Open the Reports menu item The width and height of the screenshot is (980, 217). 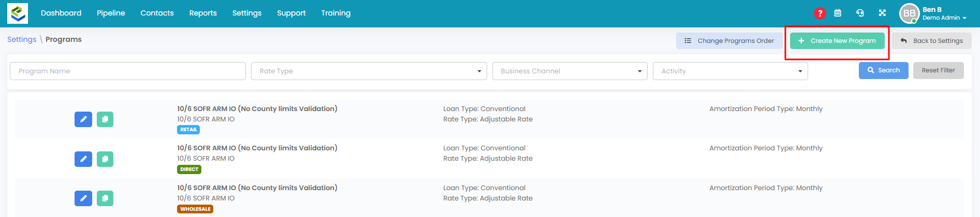tap(203, 13)
